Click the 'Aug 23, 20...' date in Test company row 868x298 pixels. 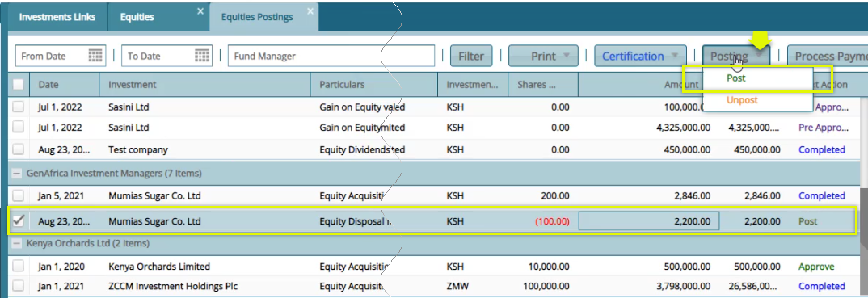point(64,149)
